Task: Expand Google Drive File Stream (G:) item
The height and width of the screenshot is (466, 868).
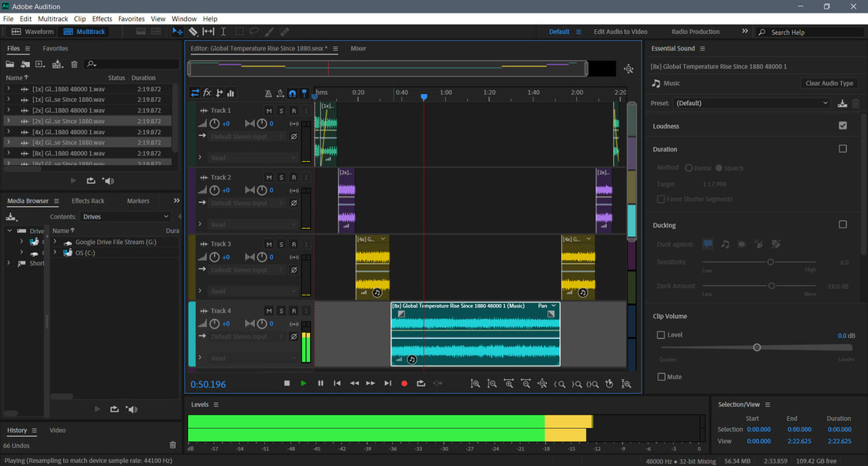Action: [54, 242]
